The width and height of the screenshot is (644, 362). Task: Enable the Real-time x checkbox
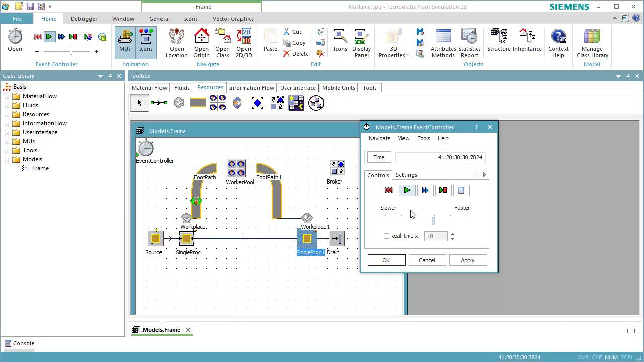(386, 236)
